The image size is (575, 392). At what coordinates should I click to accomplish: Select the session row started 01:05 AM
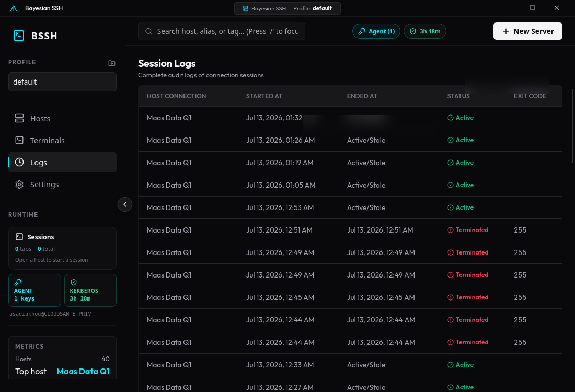[350, 185]
